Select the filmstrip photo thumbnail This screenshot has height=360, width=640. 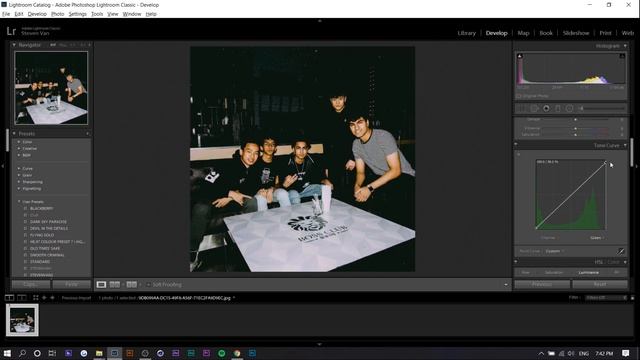(22, 320)
